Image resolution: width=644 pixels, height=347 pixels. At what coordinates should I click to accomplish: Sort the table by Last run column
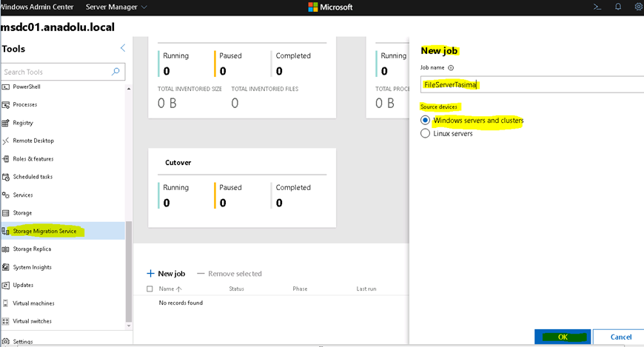pyautogui.click(x=366, y=289)
